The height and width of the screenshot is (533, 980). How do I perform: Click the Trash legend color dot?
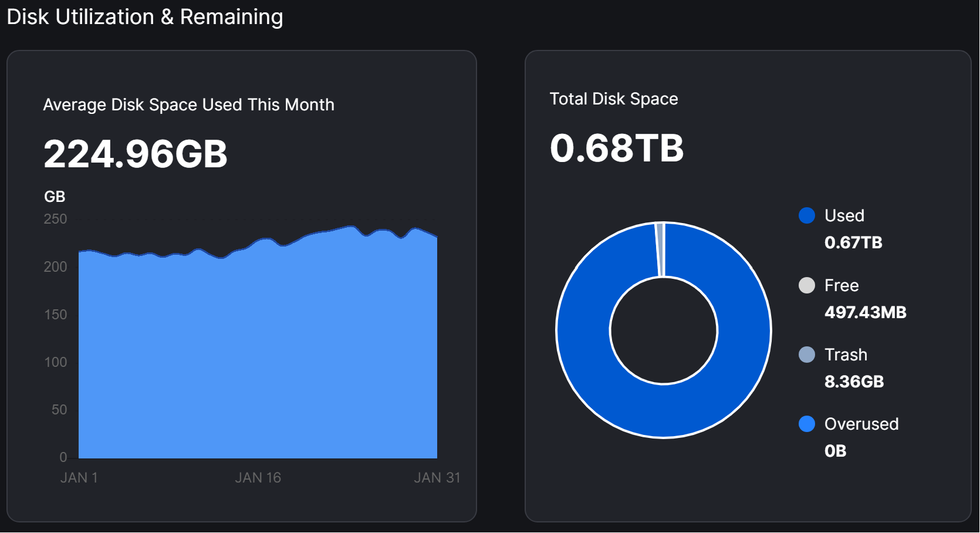[x=807, y=355]
